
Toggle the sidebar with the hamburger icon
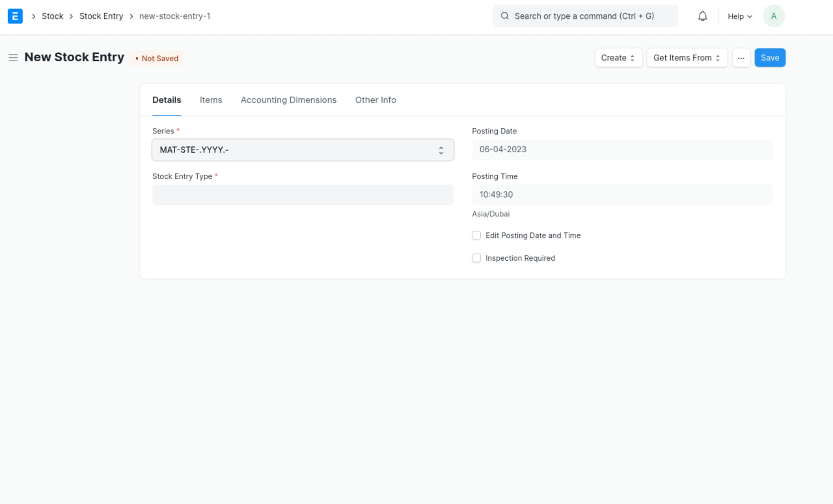tap(13, 57)
